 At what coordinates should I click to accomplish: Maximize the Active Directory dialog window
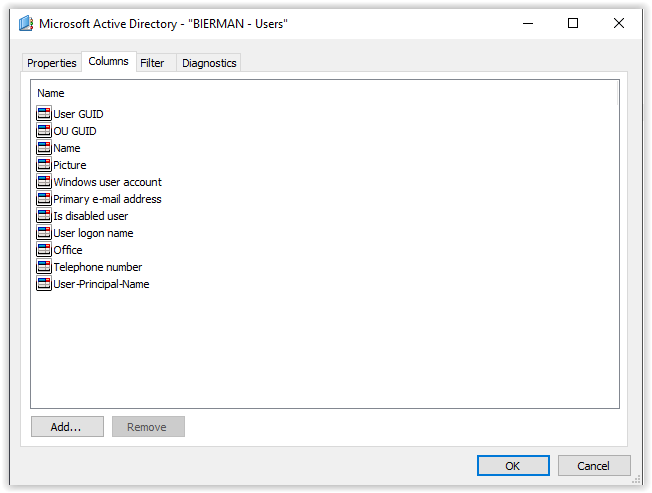[573, 23]
